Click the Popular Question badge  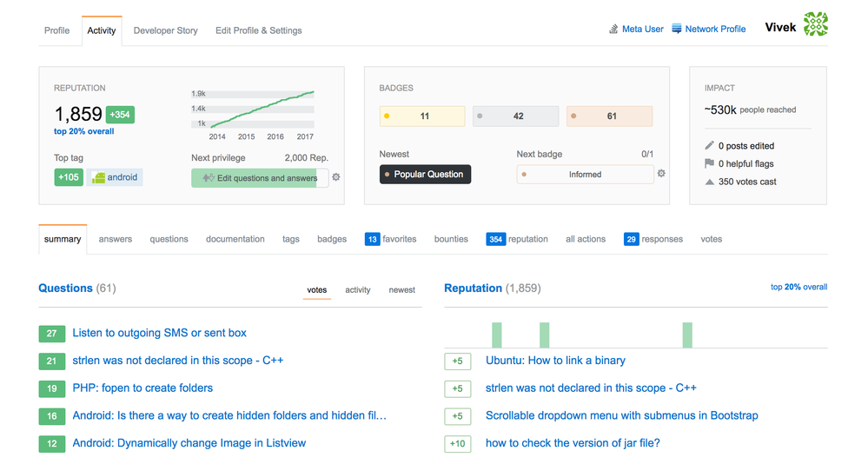tap(425, 175)
